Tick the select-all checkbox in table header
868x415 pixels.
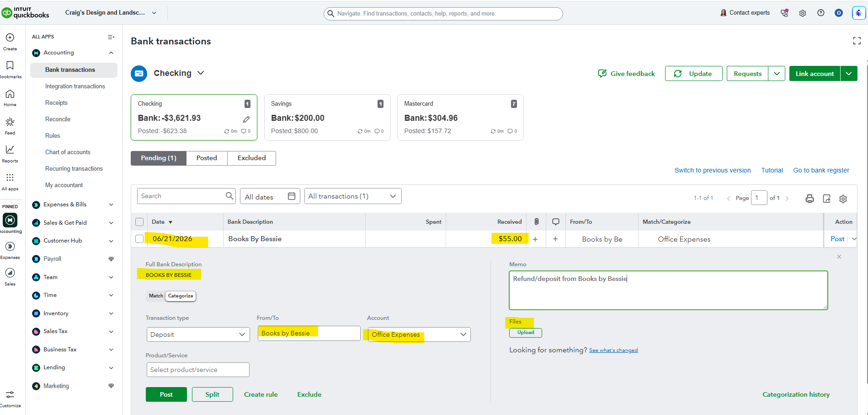pyautogui.click(x=139, y=222)
